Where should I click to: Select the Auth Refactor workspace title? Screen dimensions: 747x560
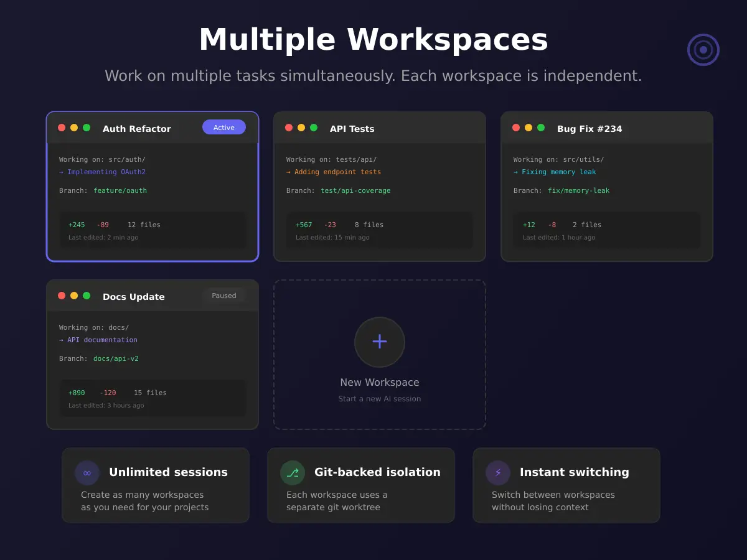136,129
